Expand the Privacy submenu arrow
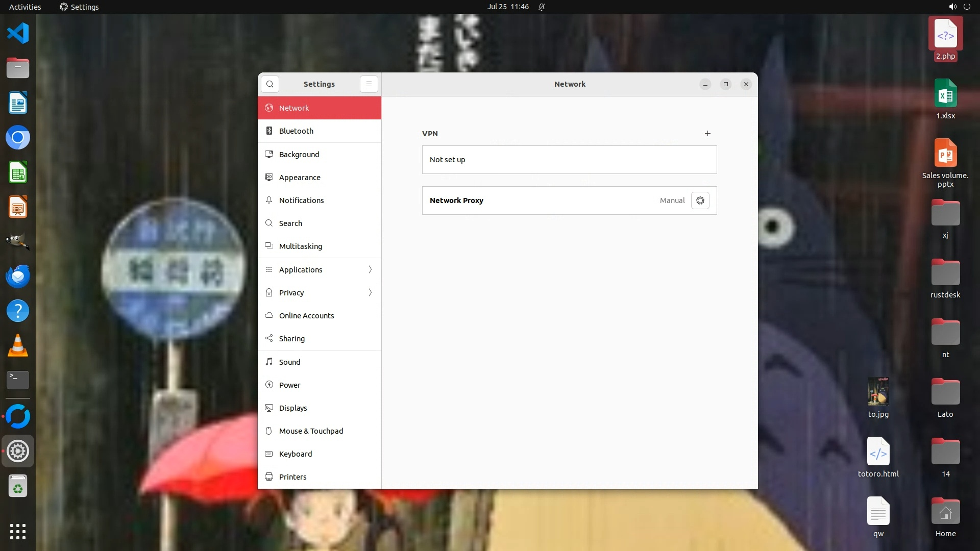Viewport: 980px width, 551px height. [x=370, y=292]
